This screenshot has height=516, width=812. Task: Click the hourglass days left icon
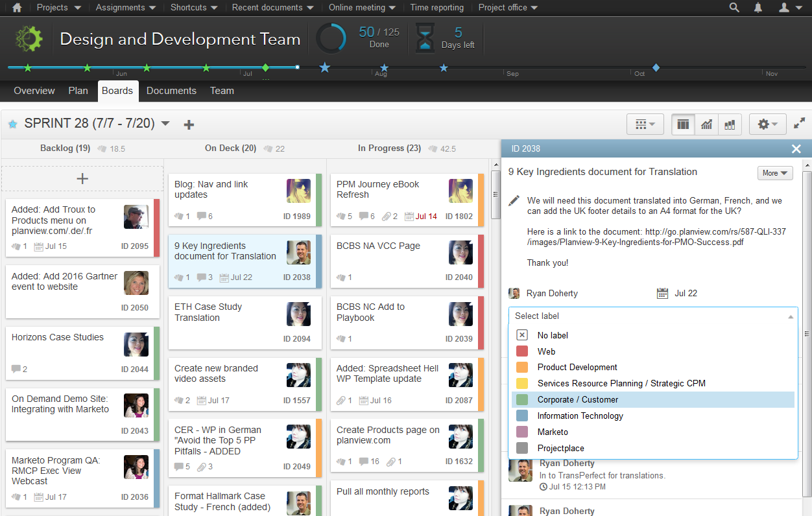425,39
